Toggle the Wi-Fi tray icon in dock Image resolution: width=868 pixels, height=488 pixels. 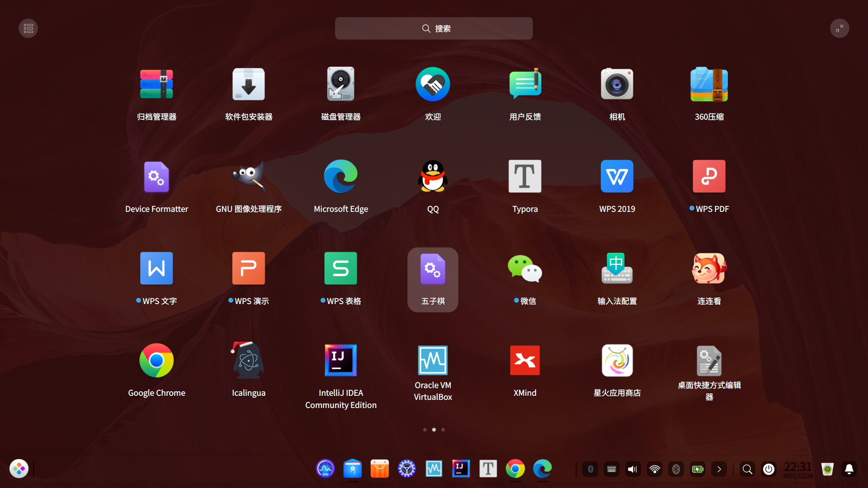tap(655, 469)
